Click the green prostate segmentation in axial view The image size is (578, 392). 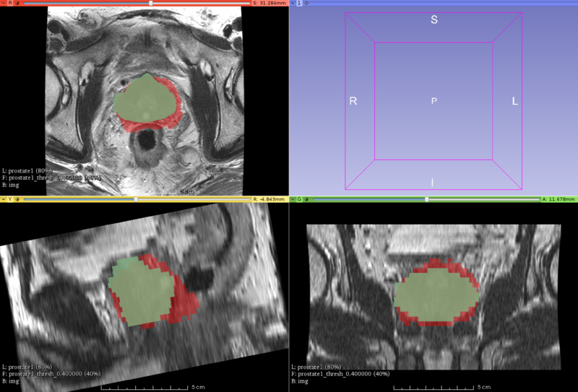144,99
